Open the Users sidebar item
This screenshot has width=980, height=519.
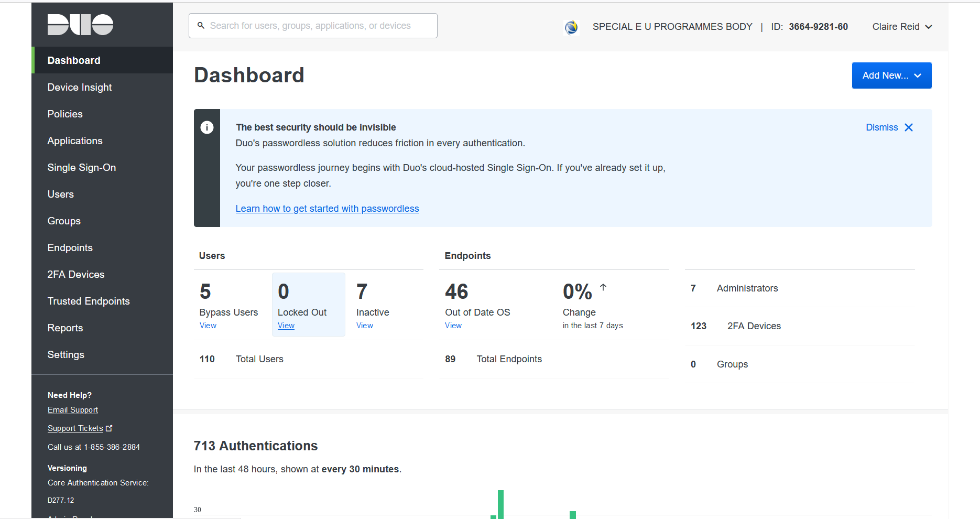[x=102, y=194]
